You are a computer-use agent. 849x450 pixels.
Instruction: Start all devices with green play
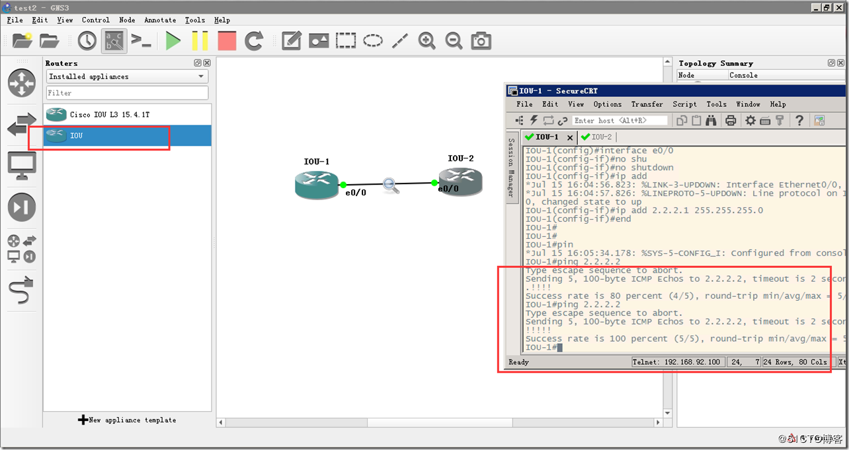(x=173, y=41)
